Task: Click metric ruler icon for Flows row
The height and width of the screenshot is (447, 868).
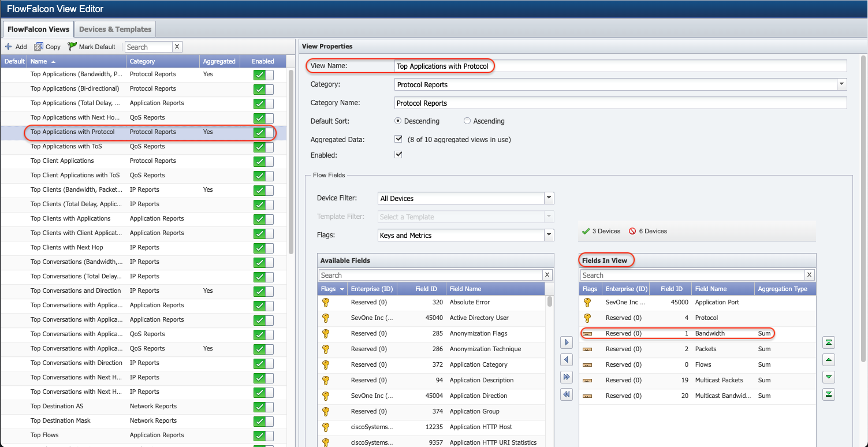Action: (x=587, y=365)
